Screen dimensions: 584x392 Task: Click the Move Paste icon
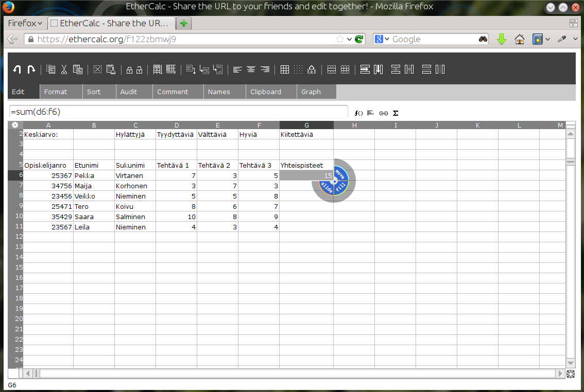coord(204,69)
